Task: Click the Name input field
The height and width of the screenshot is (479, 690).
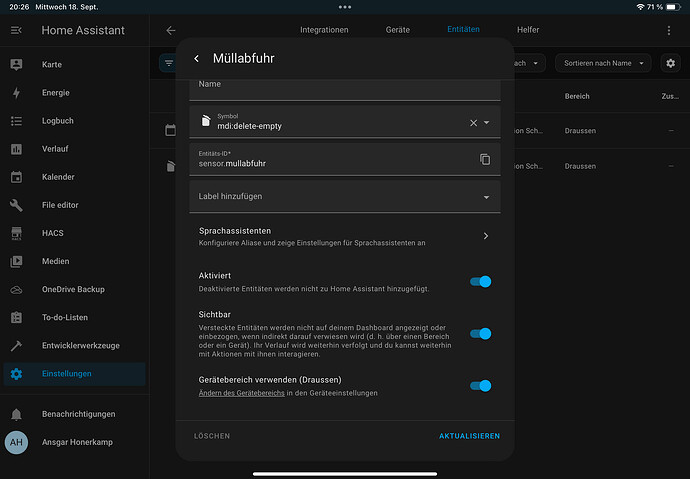Action: coord(345,87)
